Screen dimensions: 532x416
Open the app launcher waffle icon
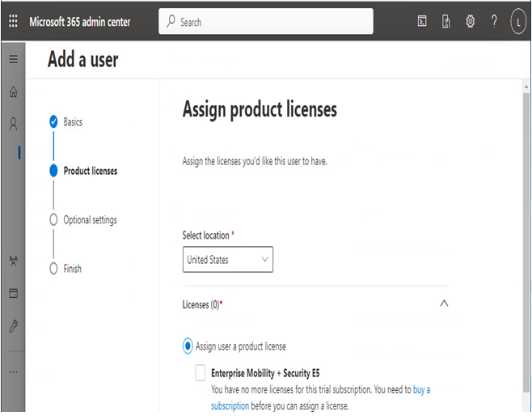(x=13, y=21)
